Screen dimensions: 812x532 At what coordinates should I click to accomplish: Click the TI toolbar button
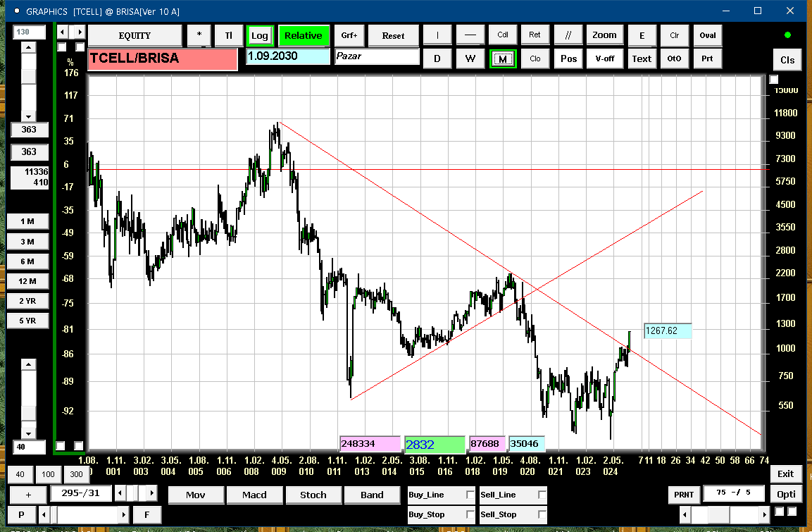click(x=228, y=35)
